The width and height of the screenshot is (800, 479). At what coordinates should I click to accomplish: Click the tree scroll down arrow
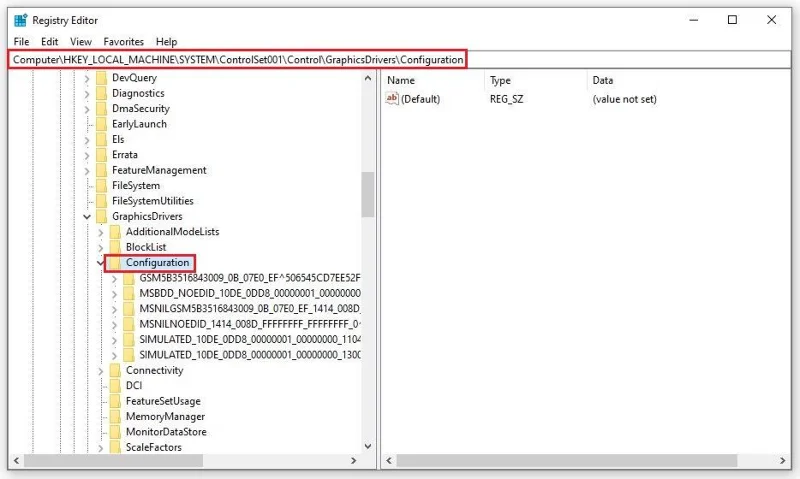point(368,446)
